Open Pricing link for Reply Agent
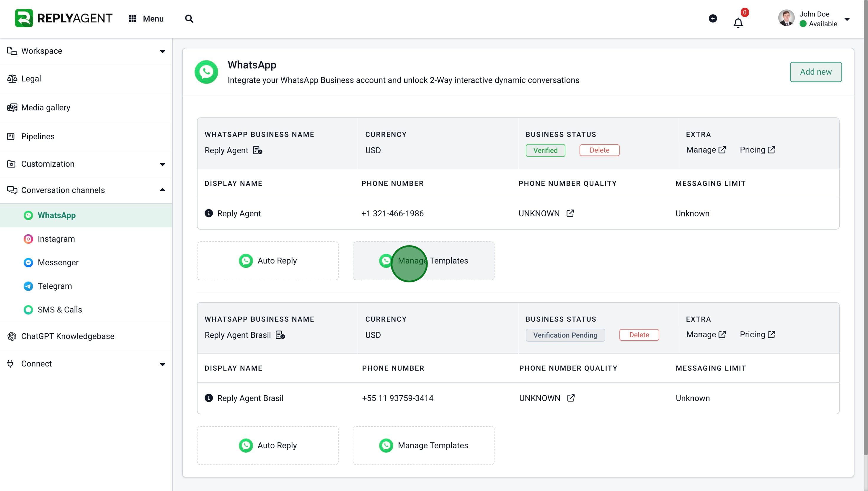This screenshot has width=868, height=491. coord(757,150)
